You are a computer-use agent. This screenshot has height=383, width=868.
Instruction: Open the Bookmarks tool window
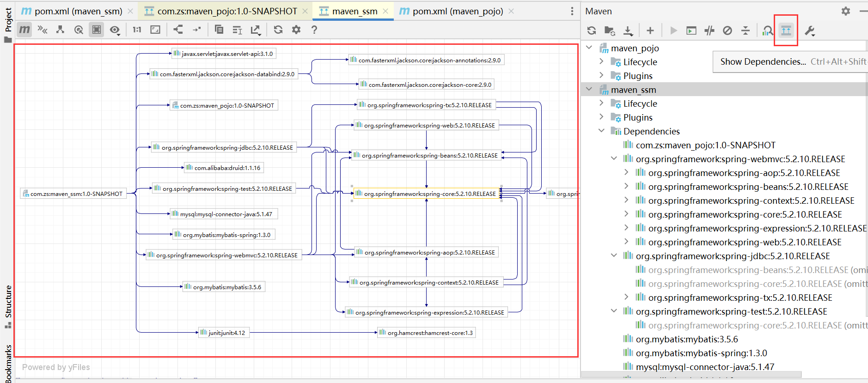tap(8, 363)
